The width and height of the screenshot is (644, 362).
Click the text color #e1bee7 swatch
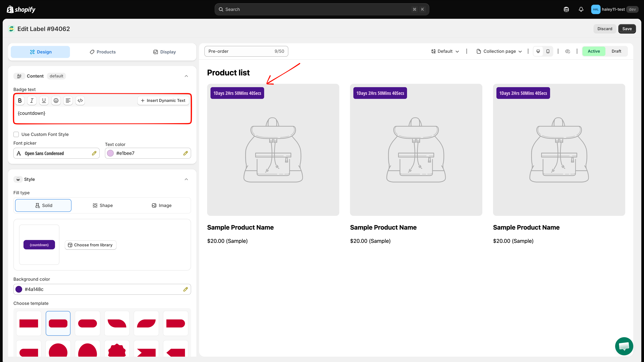tap(110, 153)
